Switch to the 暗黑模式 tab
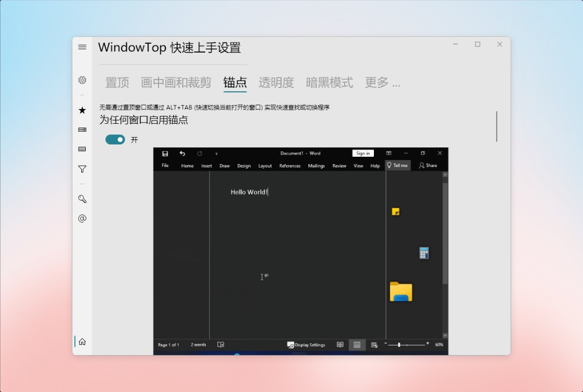This screenshot has height=392, width=583. [330, 82]
